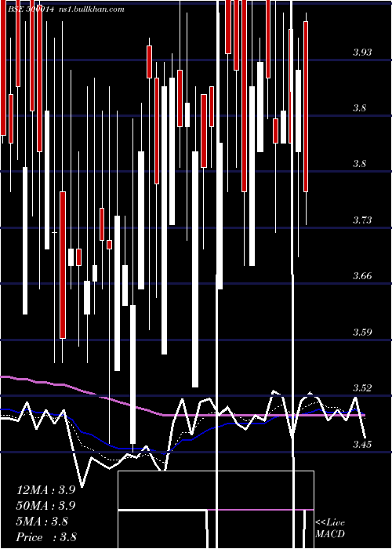The width and height of the screenshot is (392, 549).
Task: Click the '12MA : 3.9' legend text
Action: point(45,490)
